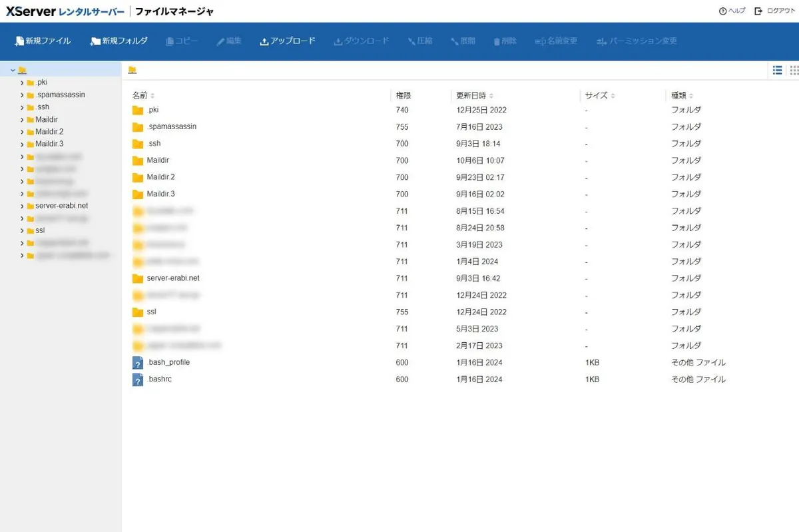
Task: Click the 名前変更 rename toolbar button
Action: pos(556,41)
